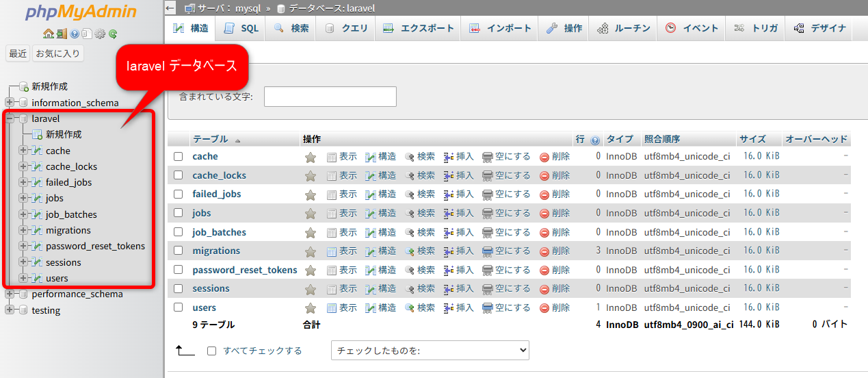Star the migrations table as favorite
Viewport: 868px width, 378px height.
pos(311,251)
